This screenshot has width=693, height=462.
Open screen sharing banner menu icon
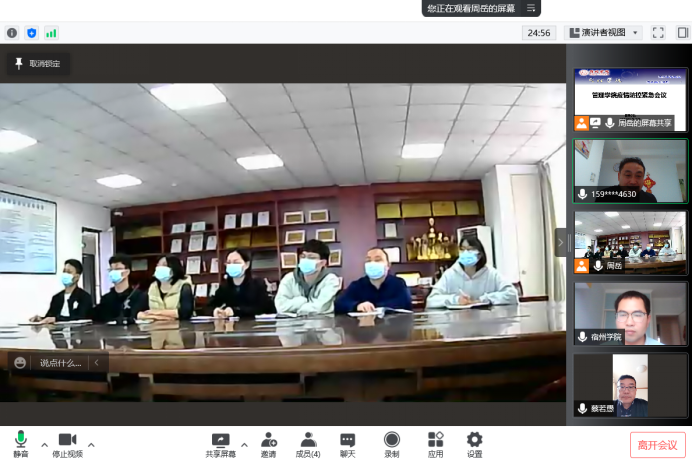[x=531, y=8]
